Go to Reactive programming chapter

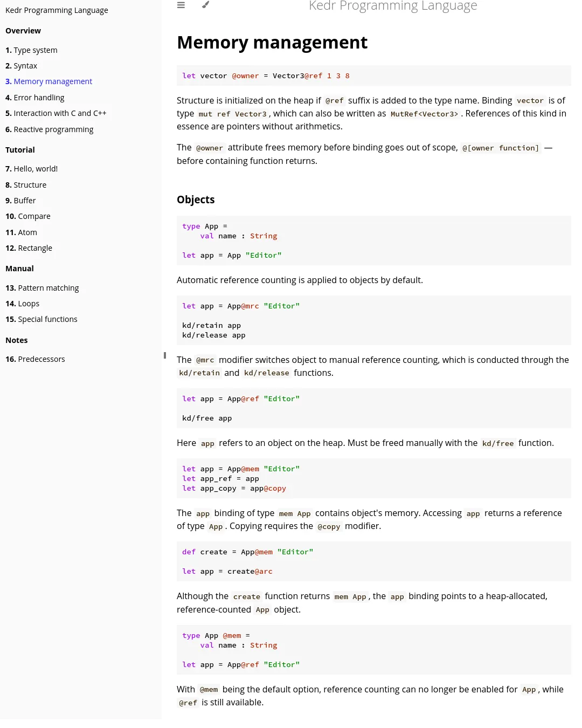[49, 129]
